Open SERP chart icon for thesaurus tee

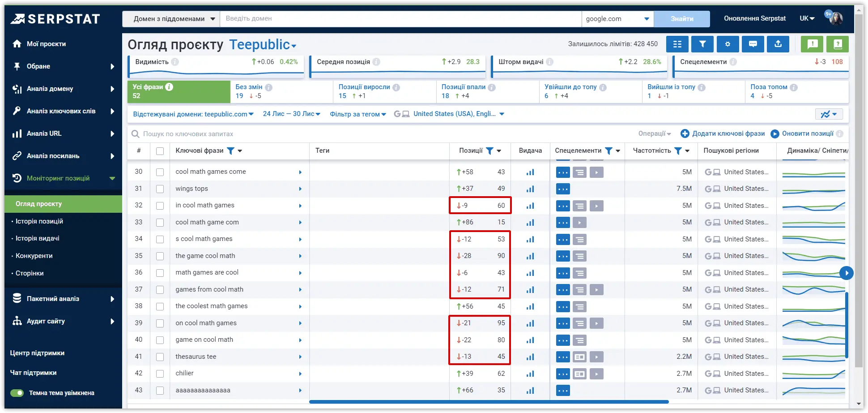(530, 357)
